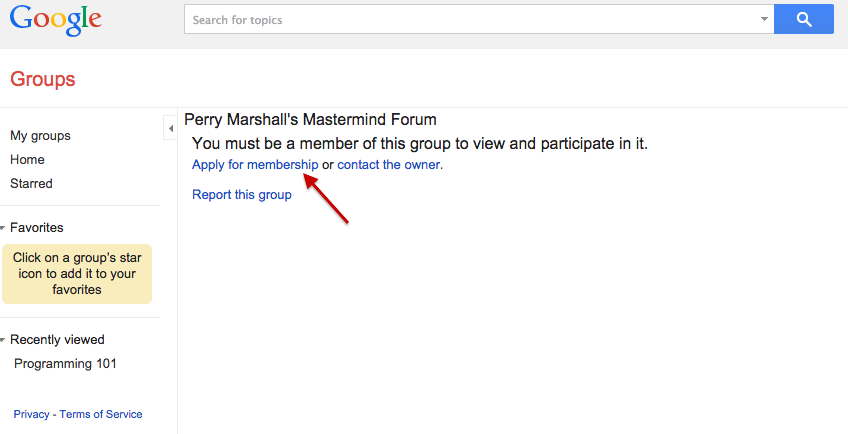Open My groups in the sidebar

40,136
